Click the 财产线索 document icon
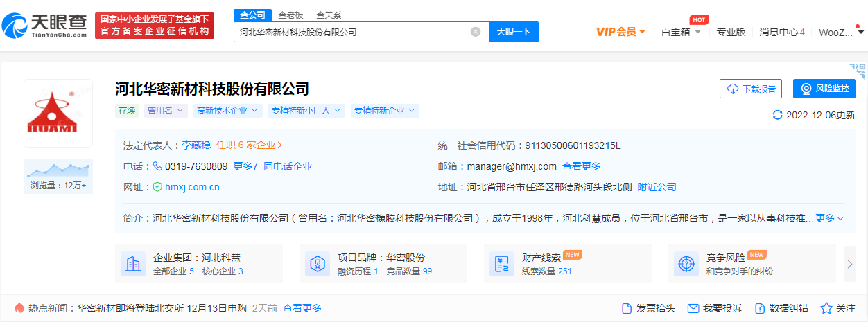Image resolution: width=868 pixels, height=322 pixels. click(x=501, y=264)
